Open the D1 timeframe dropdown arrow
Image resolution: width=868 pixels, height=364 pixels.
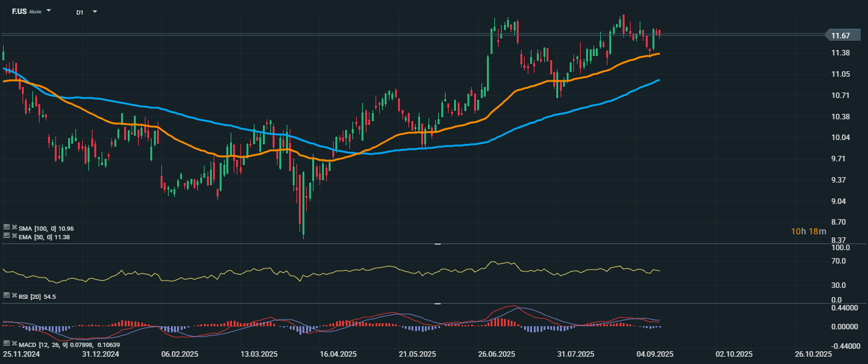[x=94, y=12]
